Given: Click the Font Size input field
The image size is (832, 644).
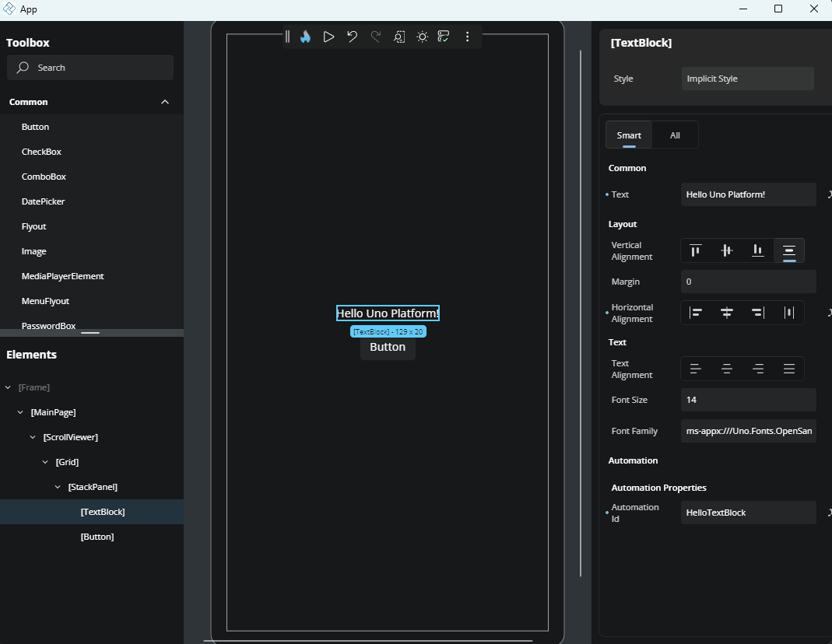Looking at the screenshot, I should coord(748,400).
